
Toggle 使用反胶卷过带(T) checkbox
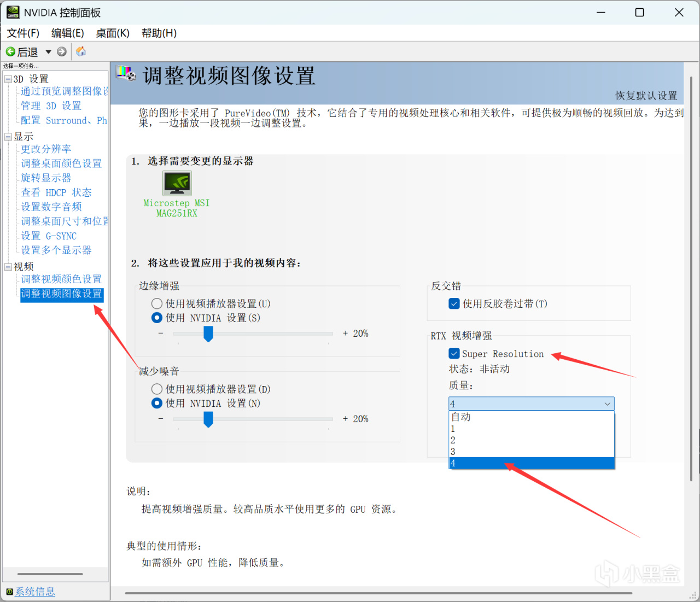pyautogui.click(x=454, y=303)
